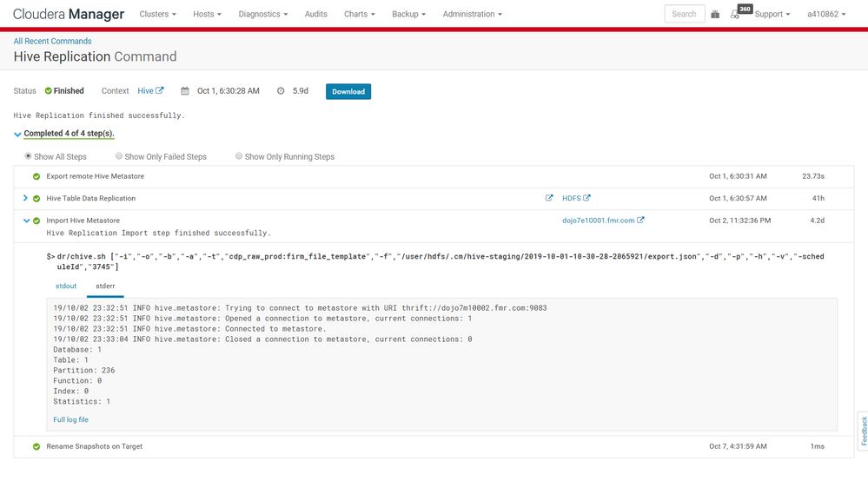868x494 pixels.
Task: Open All Recent Commands link
Action: tap(53, 41)
